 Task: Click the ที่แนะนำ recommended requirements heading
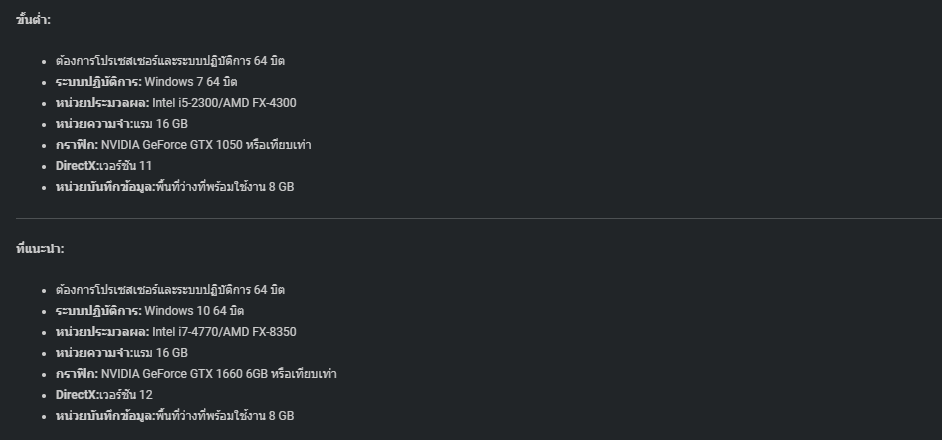40,248
